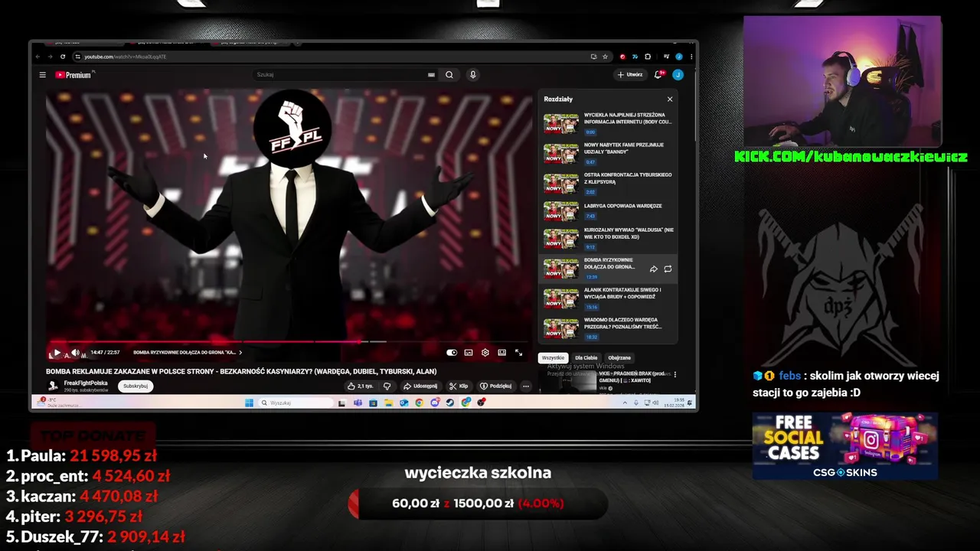Screen dimensions: 980x551
Task: Toggle subtitles button in the player
Action: pyautogui.click(x=469, y=353)
